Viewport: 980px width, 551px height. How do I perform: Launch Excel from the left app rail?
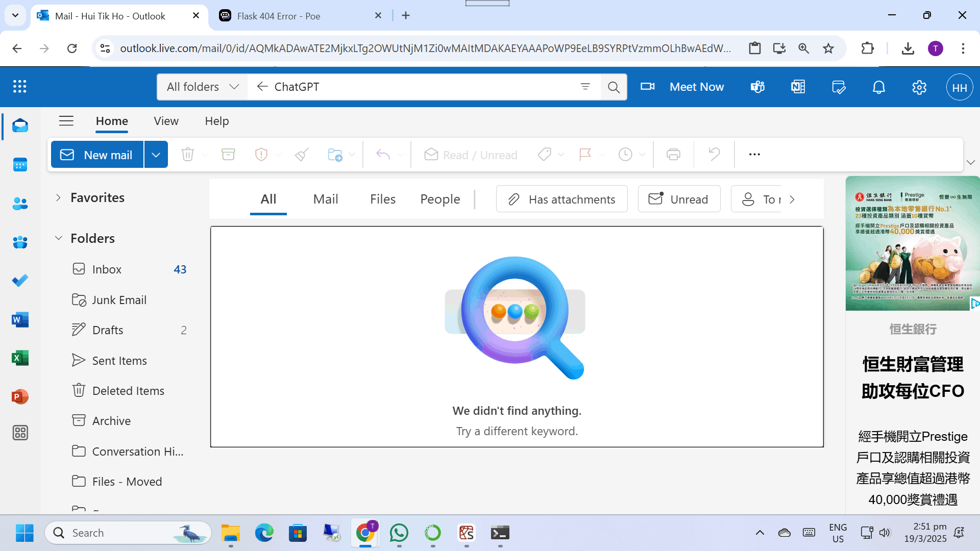tap(20, 358)
